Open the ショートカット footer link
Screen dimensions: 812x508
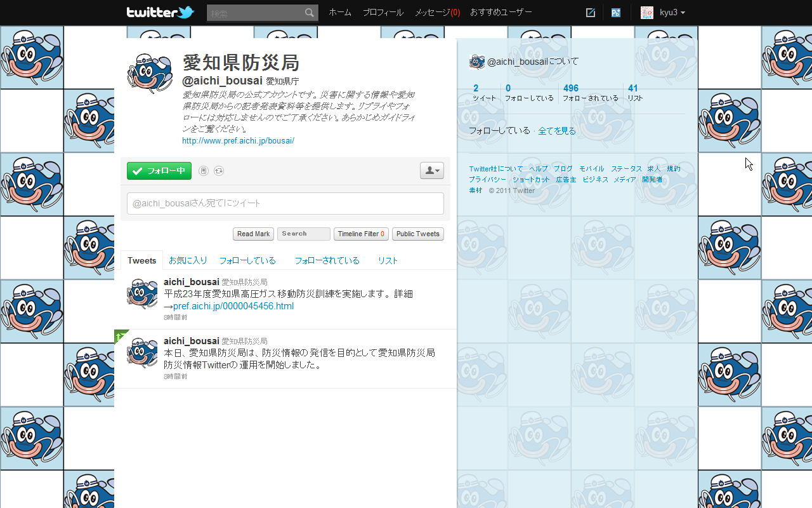pos(531,180)
